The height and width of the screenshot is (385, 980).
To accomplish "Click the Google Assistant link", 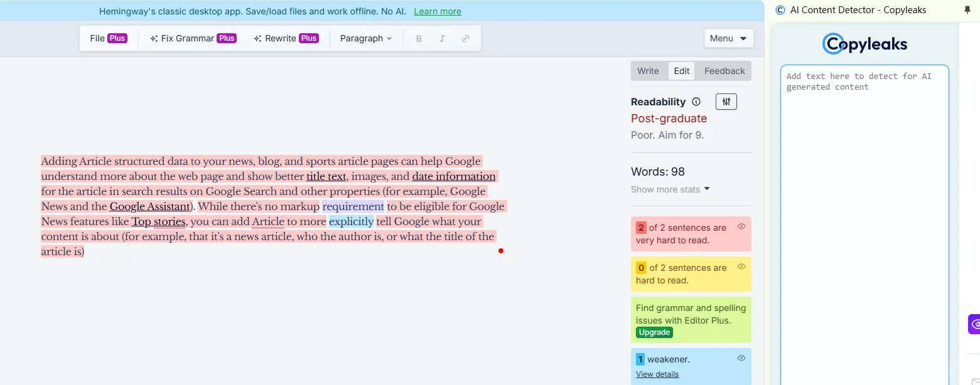I will [x=150, y=206].
